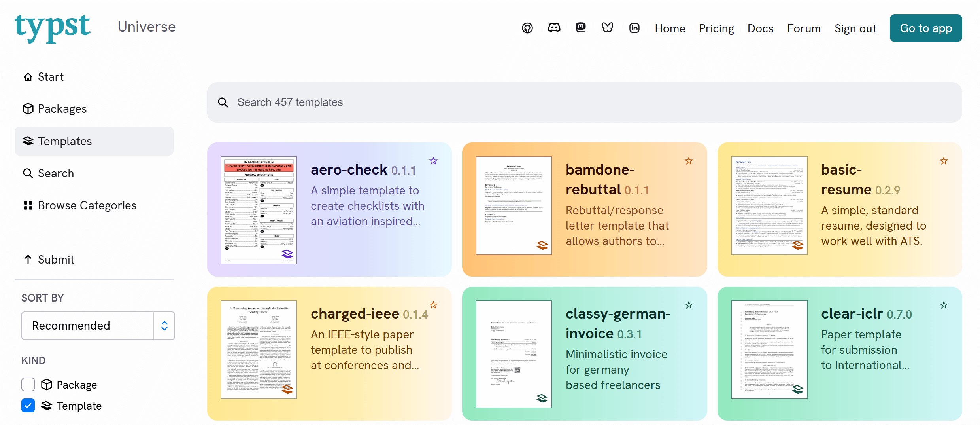Screen dimensions: 980x425
Task: Open the Discord icon link
Action: pyautogui.click(x=554, y=28)
